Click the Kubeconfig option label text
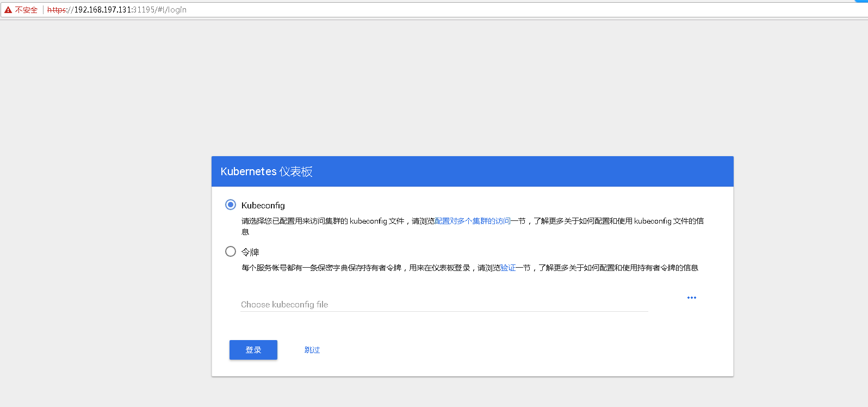This screenshot has height=407, width=868. [263, 205]
